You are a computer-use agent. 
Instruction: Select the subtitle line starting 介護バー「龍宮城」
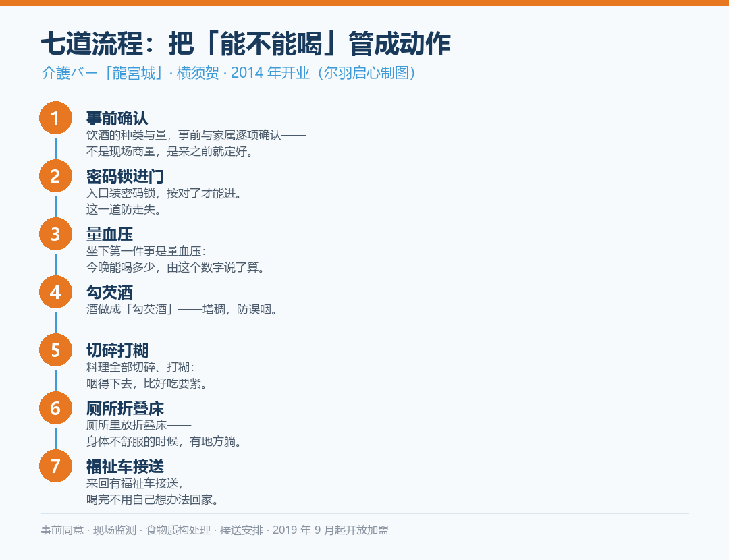point(228,73)
